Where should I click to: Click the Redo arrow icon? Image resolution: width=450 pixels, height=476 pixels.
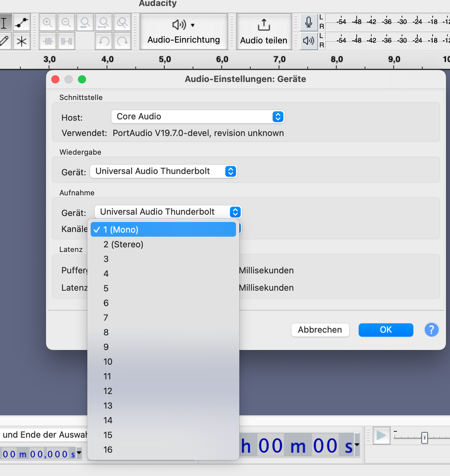122,41
